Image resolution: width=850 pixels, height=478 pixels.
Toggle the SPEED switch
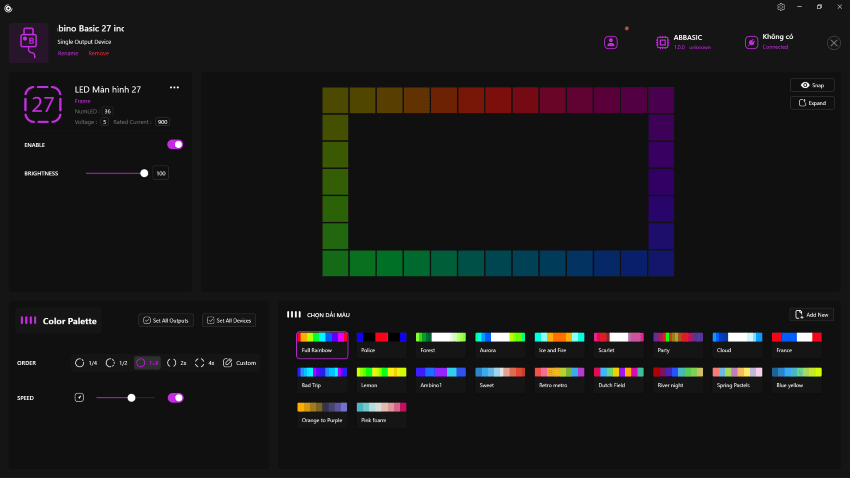175,398
